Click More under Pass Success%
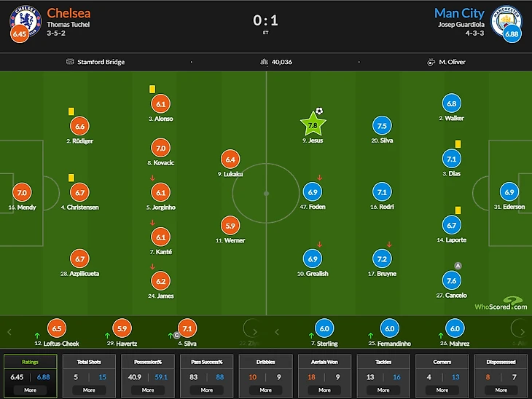Viewport: 532px width, 399px height. tap(207, 390)
